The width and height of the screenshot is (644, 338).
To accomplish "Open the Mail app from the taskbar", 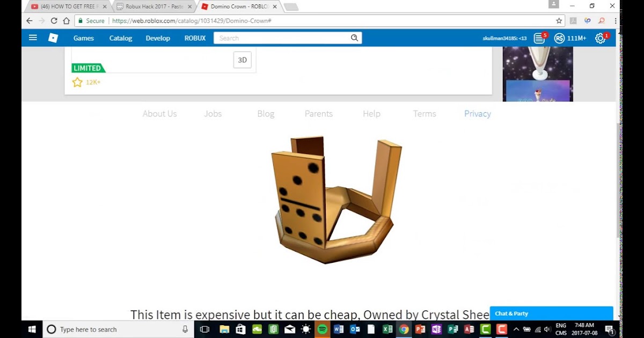I will (x=290, y=329).
